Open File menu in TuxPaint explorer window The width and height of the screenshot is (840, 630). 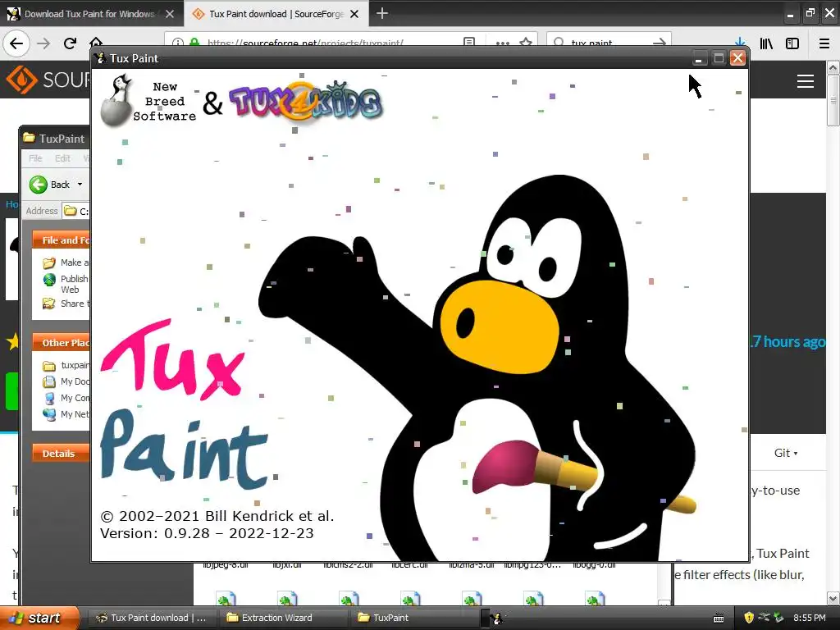click(34, 158)
